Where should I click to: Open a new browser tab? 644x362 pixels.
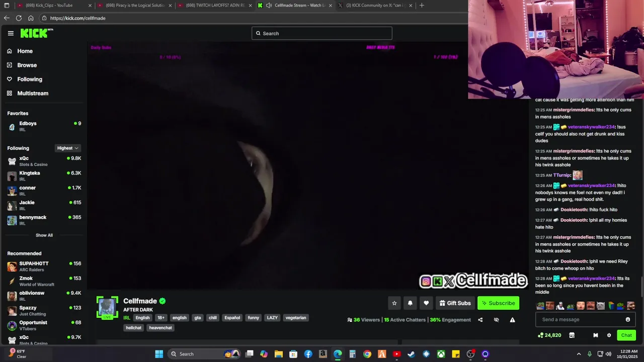click(x=422, y=6)
